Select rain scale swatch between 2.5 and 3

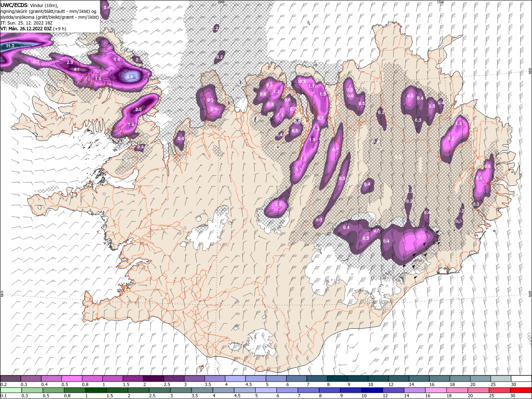(160, 390)
